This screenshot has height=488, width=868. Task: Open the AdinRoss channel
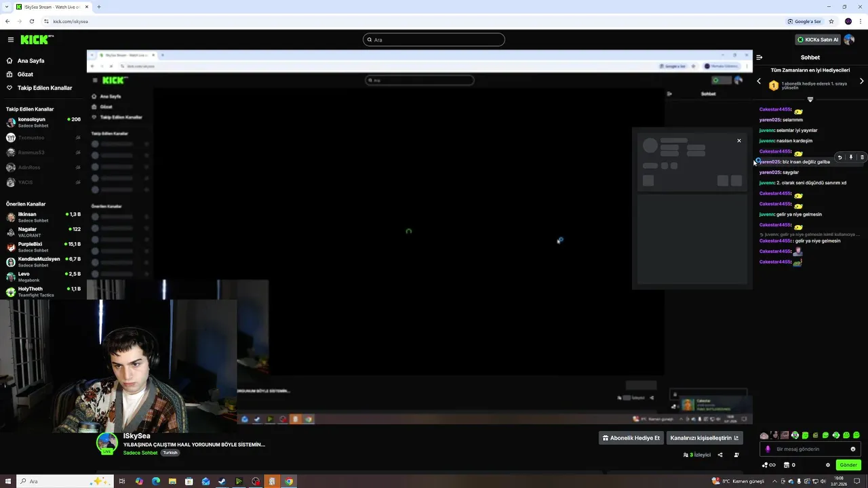43,167
